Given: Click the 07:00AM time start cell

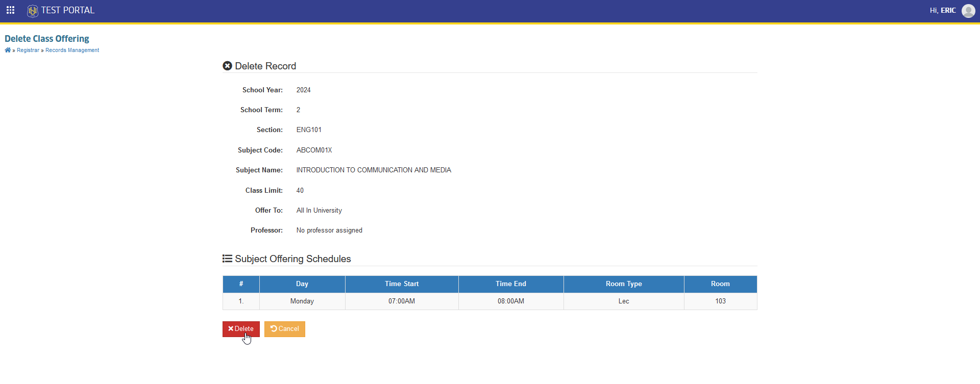Looking at the screenshot, I should [402, 301].
